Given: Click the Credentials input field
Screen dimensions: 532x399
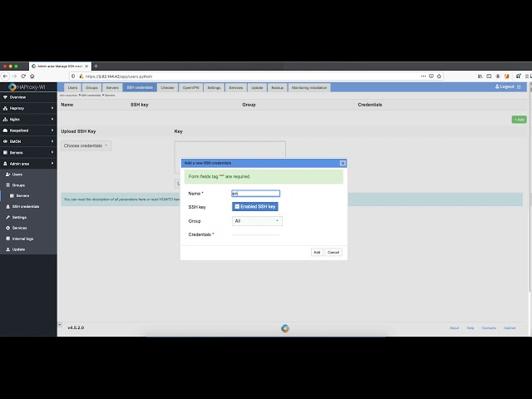Looking at the screenshot, I should point(256,234).
